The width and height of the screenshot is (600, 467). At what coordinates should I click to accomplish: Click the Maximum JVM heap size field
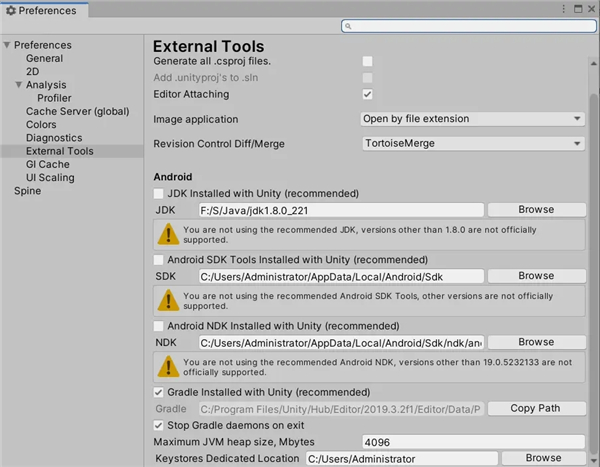pos(472,441)
